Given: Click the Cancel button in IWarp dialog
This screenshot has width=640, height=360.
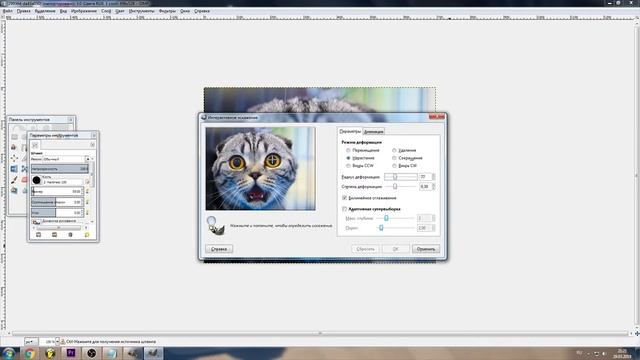Looking at the screenshot, I should 426,249.
